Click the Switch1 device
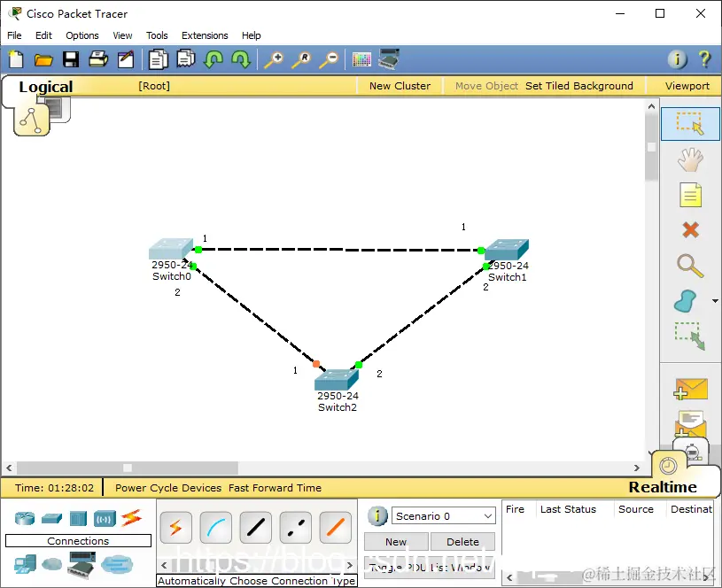 click(507, 250)
